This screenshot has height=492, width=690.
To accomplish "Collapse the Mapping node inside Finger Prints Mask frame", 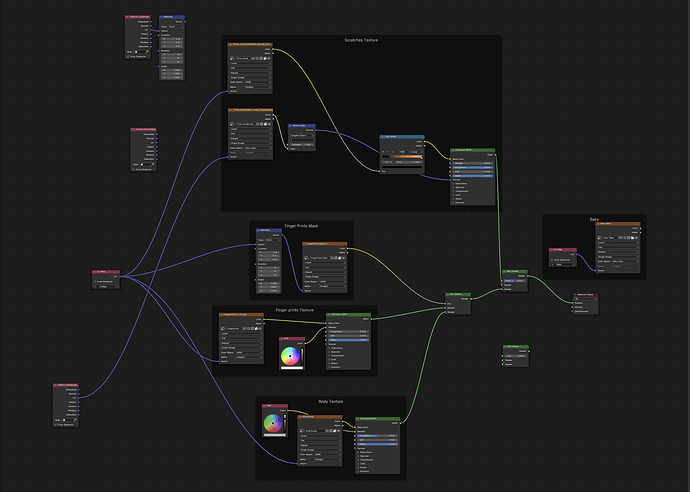I will [x=259, y=230].
